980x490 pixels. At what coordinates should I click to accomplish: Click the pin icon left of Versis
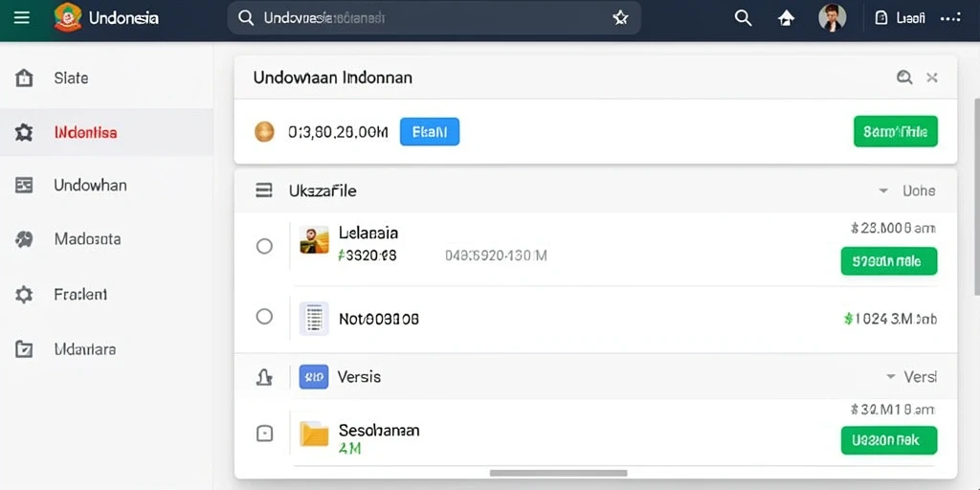pos(264,377)
